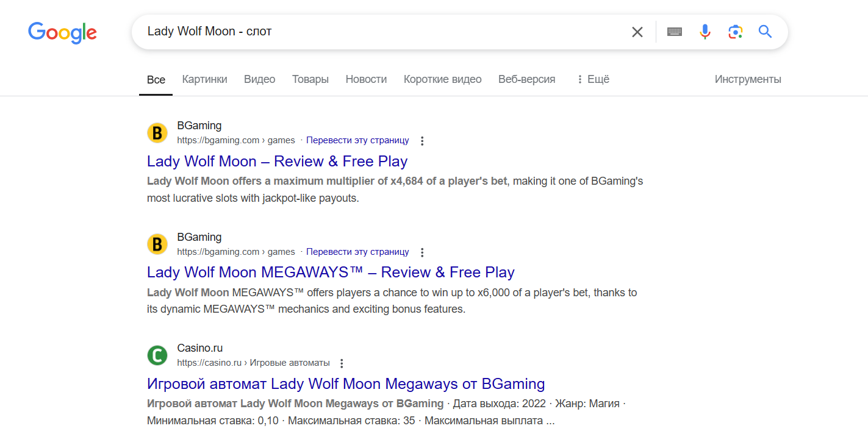Screen dimensions: 868x445
Task: Clear the search query with X icon
Action: pos(637,32)
